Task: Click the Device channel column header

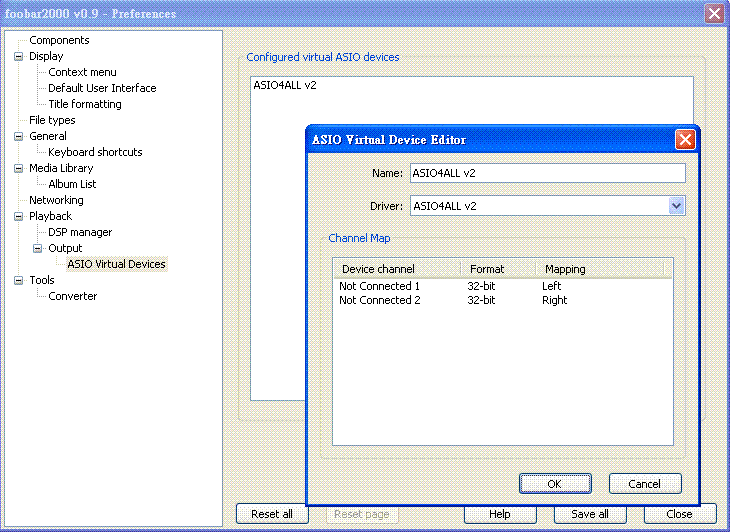Action: (x=397, y=269)
